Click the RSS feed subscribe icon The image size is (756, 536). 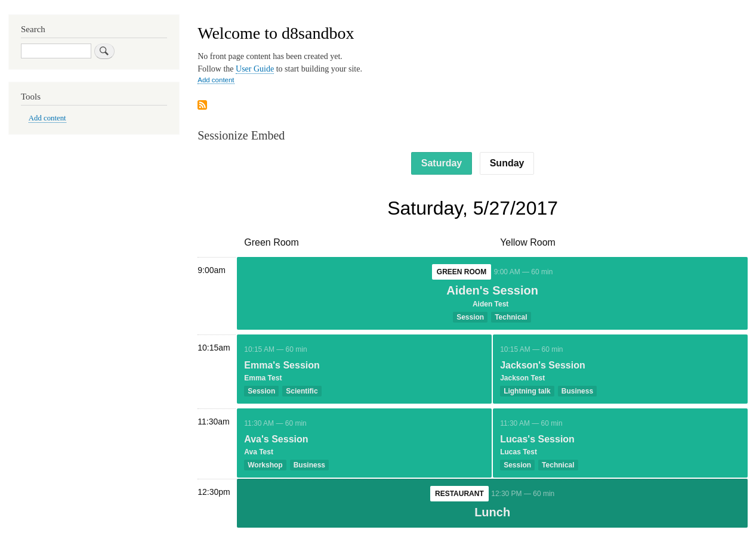[202, 104]
